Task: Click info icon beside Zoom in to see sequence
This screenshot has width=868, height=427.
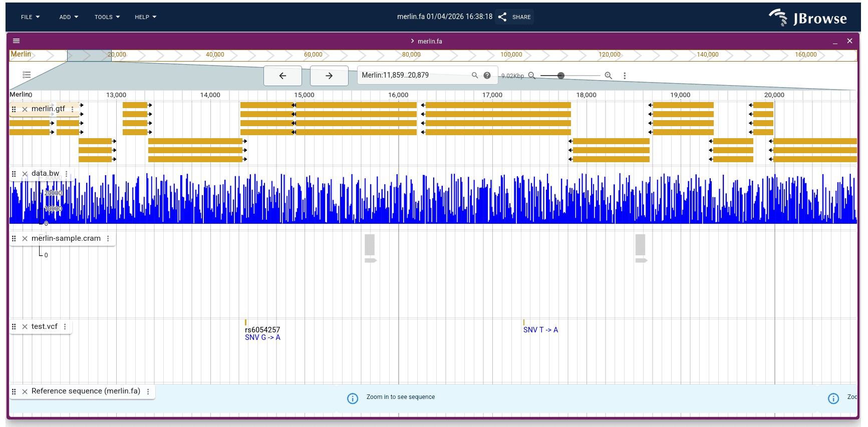Action: (353, 398)
